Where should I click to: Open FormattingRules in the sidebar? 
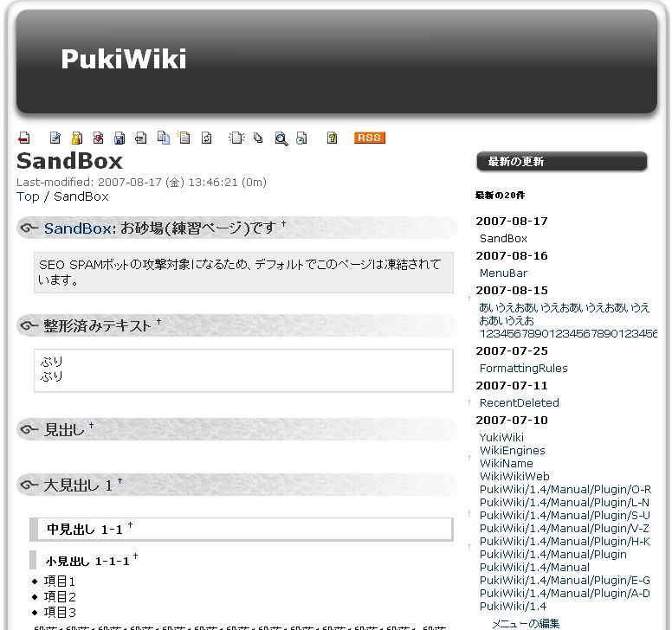coord(523,369)
